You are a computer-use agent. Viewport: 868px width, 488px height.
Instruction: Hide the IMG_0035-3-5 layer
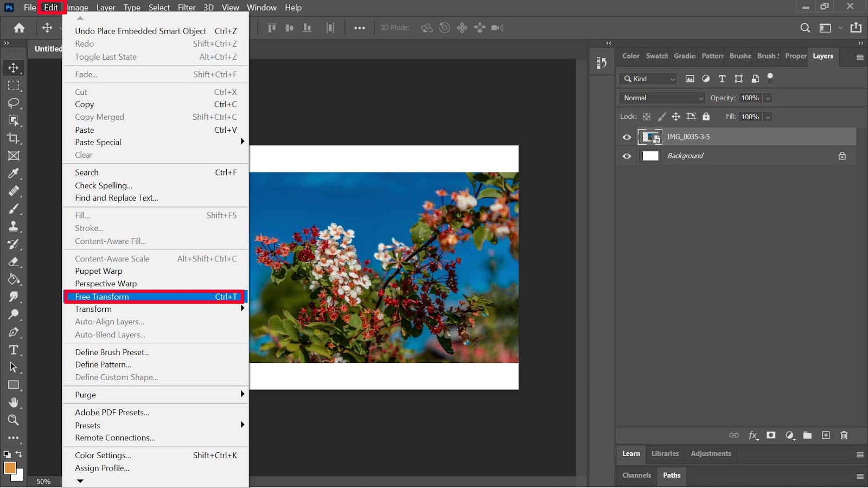(627, 137)
